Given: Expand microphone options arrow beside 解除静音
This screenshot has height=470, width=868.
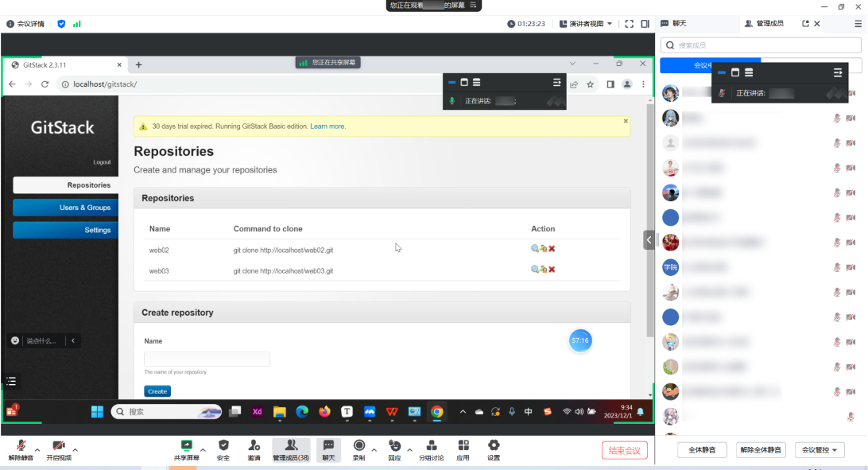Looking at the screenshot, I should pos(37,450).
